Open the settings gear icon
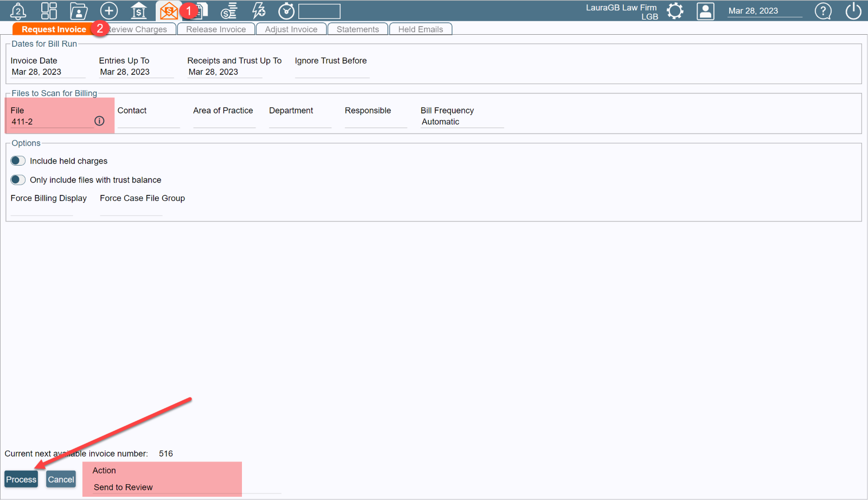This screenshot has height=500, width=868. point(675,10)
